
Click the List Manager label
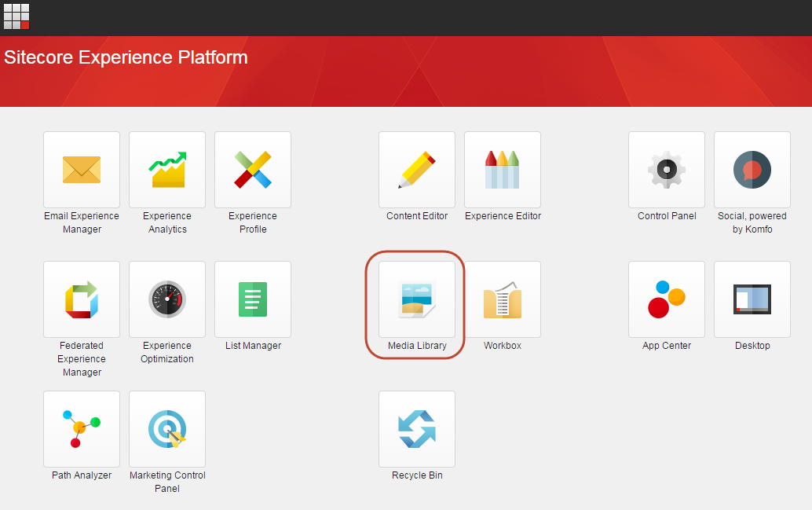(253, 346)
